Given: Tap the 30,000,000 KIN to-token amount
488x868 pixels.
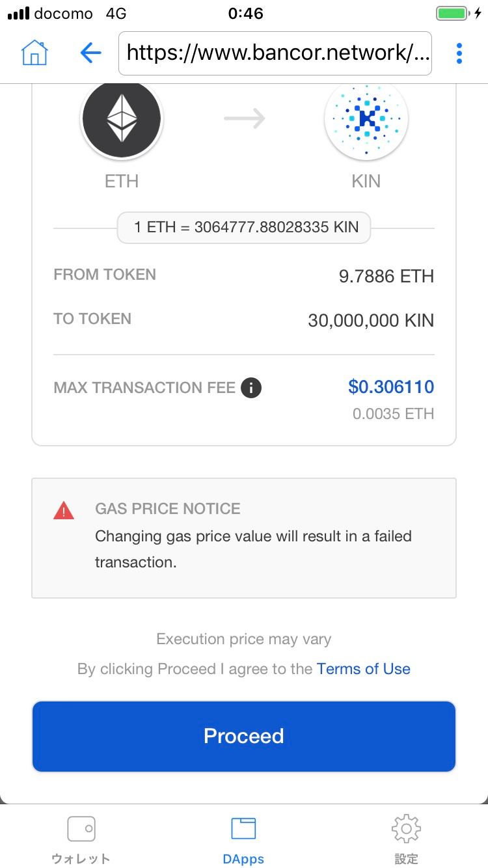Looking at the screenshot, I should point(371,320).
